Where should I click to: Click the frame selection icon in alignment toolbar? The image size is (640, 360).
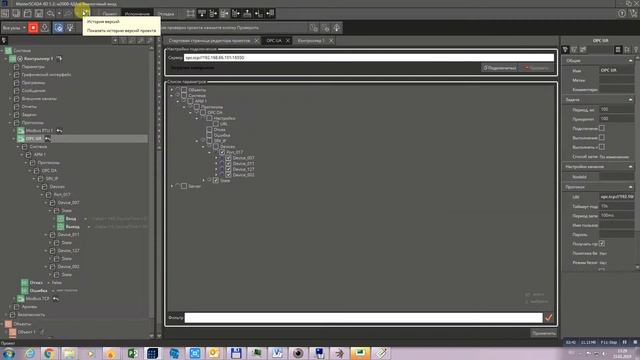click(x=190, y=13)
